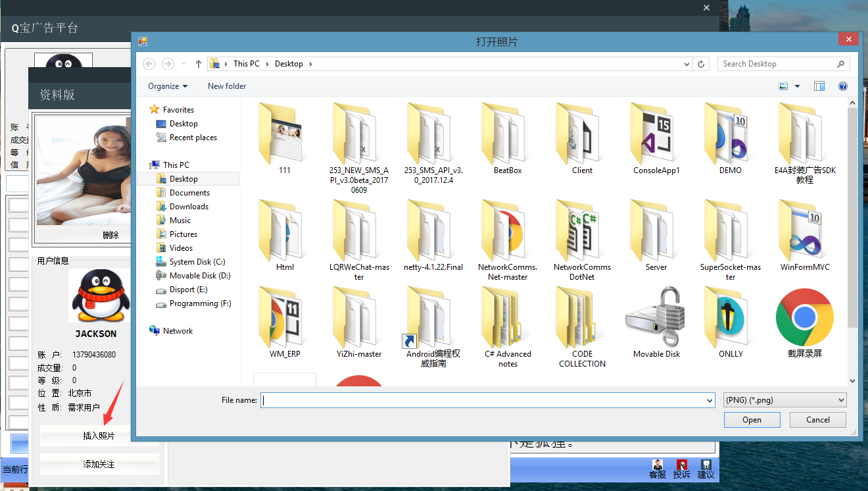Select Programming (F:) drive in sidebar

(200, 303)
